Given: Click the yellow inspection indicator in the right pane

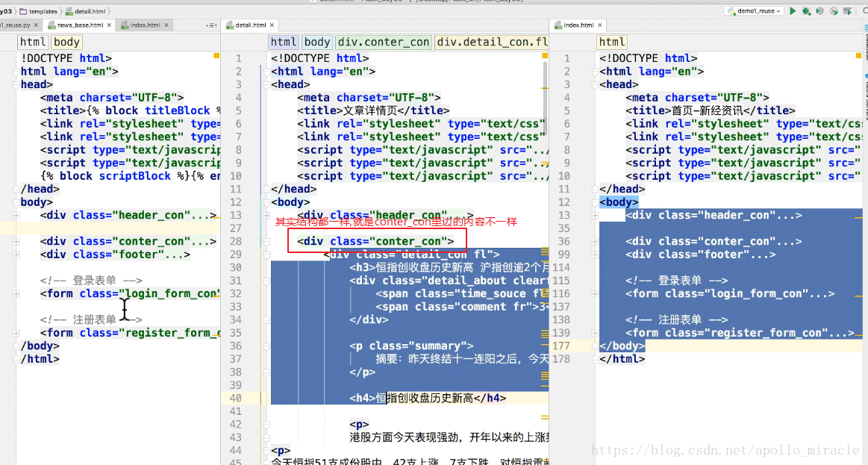Looking at the screenshot, I should tap(858, 56).
